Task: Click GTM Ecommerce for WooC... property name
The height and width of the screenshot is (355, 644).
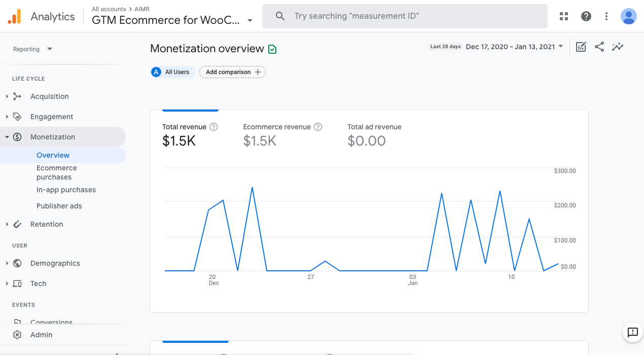Action: click(165, 20)
